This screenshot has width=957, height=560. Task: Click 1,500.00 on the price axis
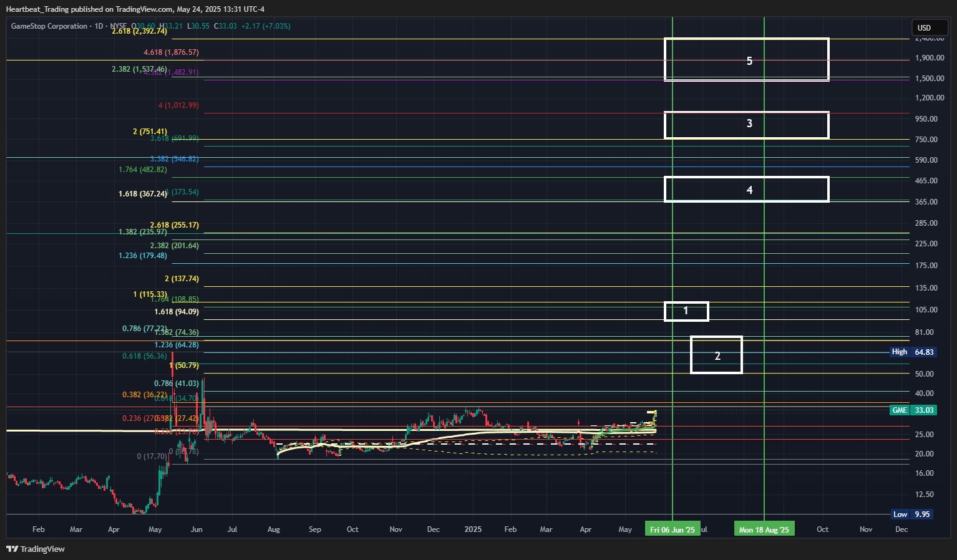[930, 79]
